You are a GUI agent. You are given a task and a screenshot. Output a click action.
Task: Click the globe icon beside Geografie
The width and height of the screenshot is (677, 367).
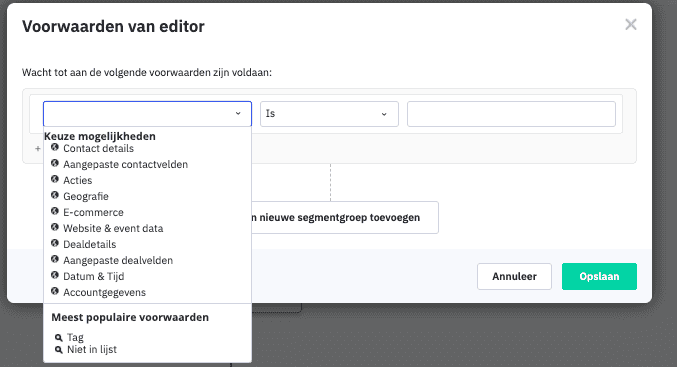pyautogui.click(x=54, y=195)
